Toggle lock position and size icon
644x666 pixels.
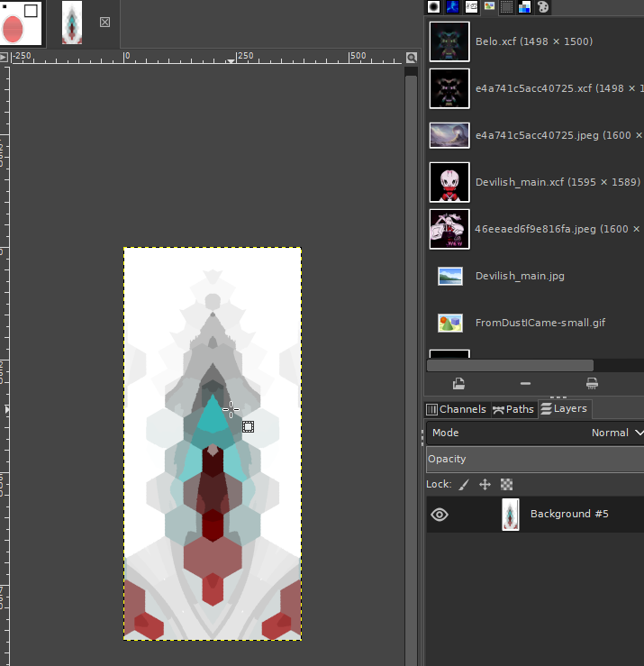click(485, 485)
